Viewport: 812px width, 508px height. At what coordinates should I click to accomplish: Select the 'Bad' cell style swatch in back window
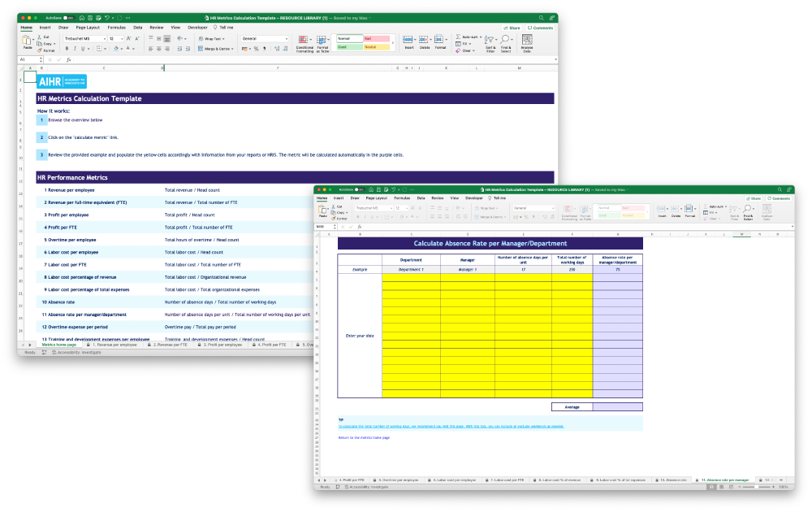[x=378, y=38]
